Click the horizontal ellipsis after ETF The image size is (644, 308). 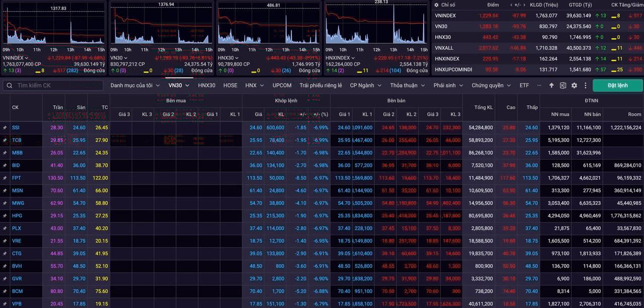539,86
